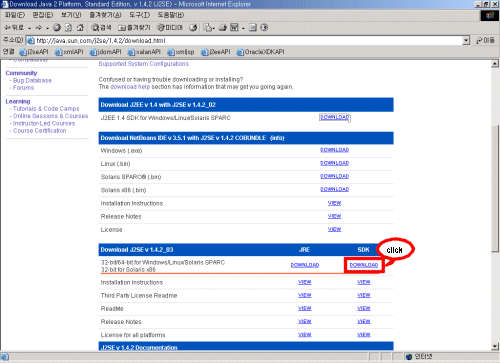Click the Mail toolbar icon

click(x=208, y=28)
